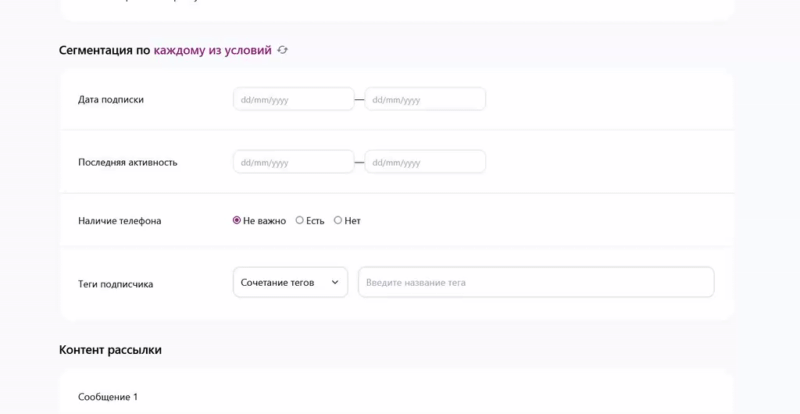
Task: Click the 'Теги подписчика' label
Action: coord(115,284)
